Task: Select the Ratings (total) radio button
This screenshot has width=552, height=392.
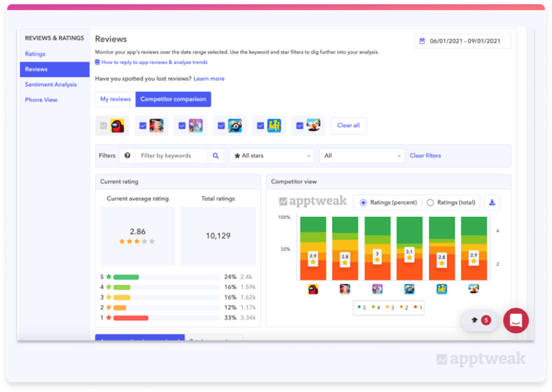Action: coord(431,202)
